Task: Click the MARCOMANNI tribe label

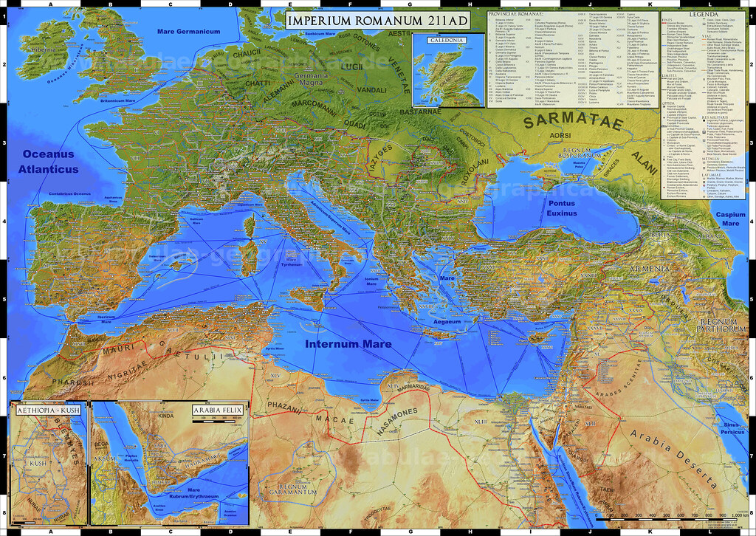Action: click(x=314, y=109)
